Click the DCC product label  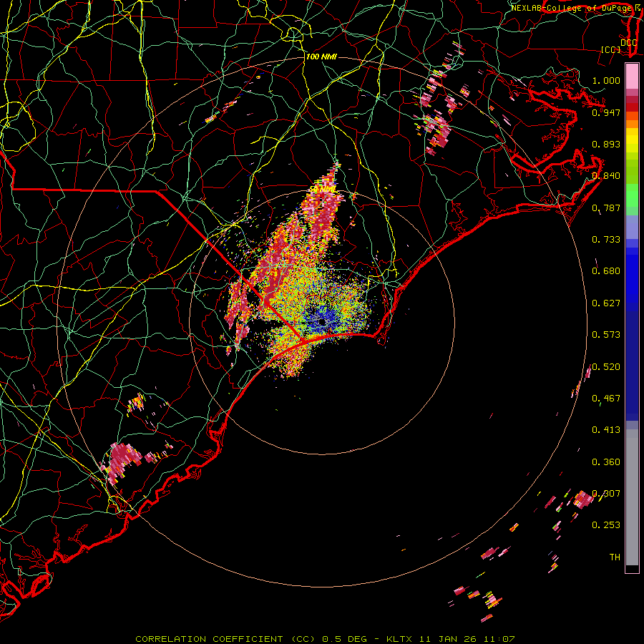pos(628,42)
